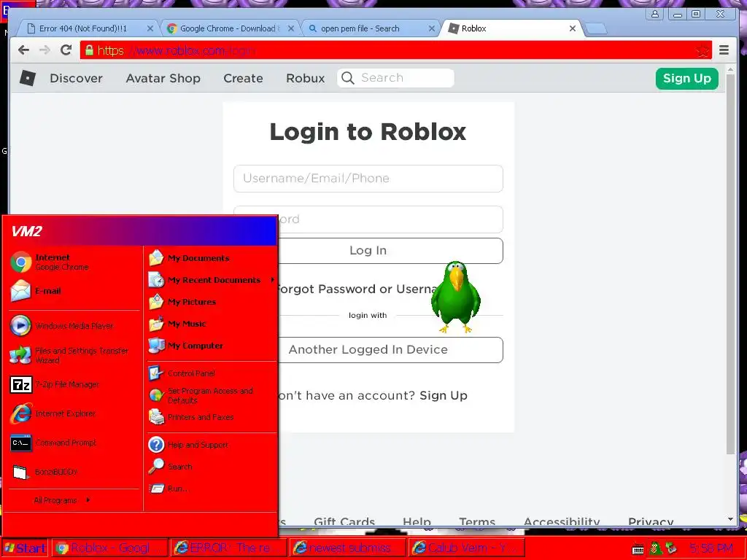Click the keyboard icon in system tray
Screen dimensions: 747x560
[638, 548]
